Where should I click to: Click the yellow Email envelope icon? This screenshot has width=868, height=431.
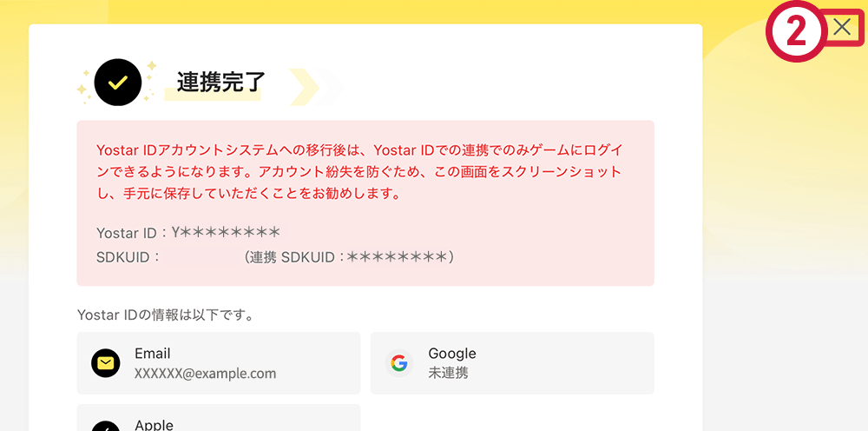coord(106,363)
